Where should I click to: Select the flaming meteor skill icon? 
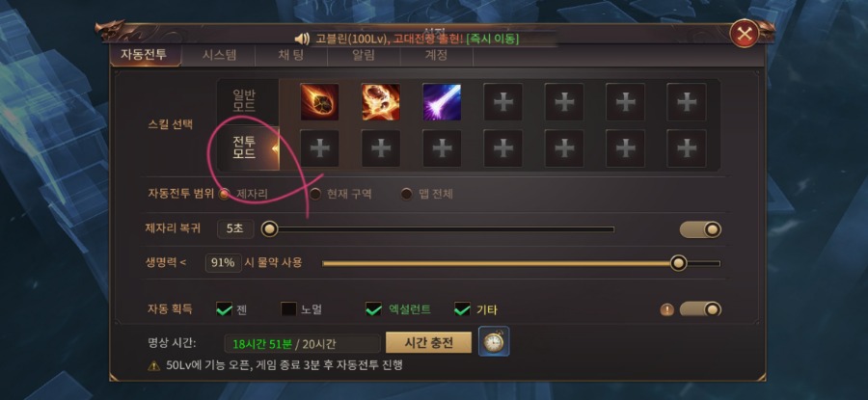319,102
